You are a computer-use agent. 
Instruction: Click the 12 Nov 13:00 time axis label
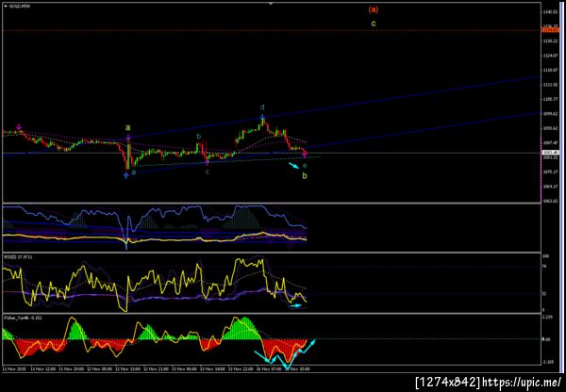pyautogui.click(x=126, y=369)
